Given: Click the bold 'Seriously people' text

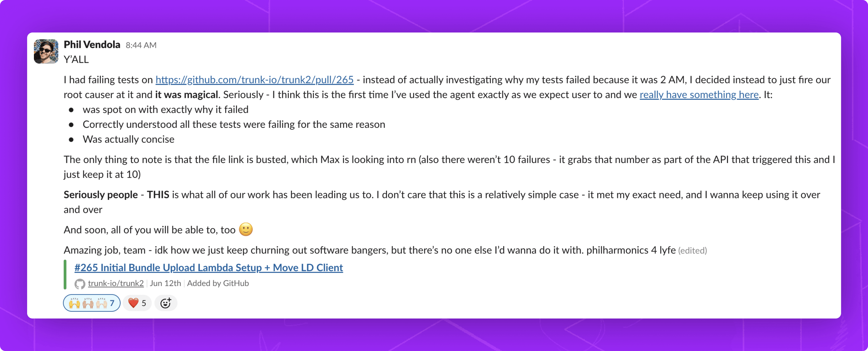Looking at the screenshot, I should pyautogui.click(x=100, y=194).
